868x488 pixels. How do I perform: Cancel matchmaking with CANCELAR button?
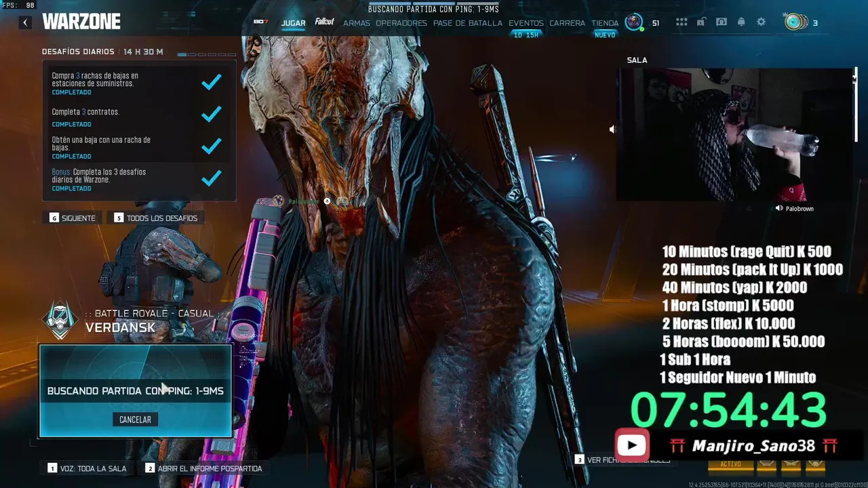(136, 420)
